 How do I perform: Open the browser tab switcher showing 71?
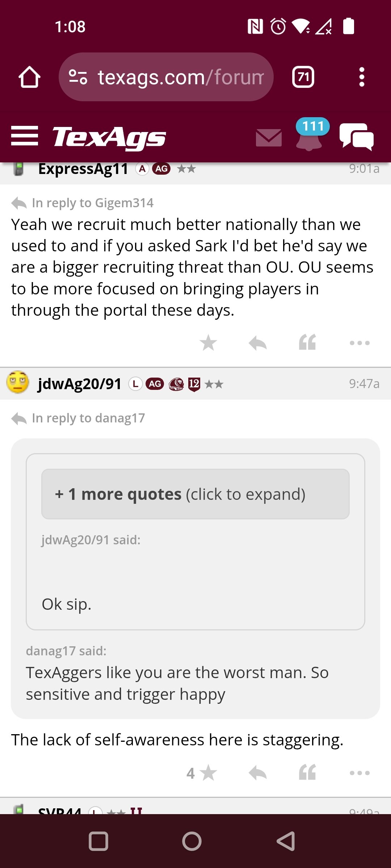[303, 77]
